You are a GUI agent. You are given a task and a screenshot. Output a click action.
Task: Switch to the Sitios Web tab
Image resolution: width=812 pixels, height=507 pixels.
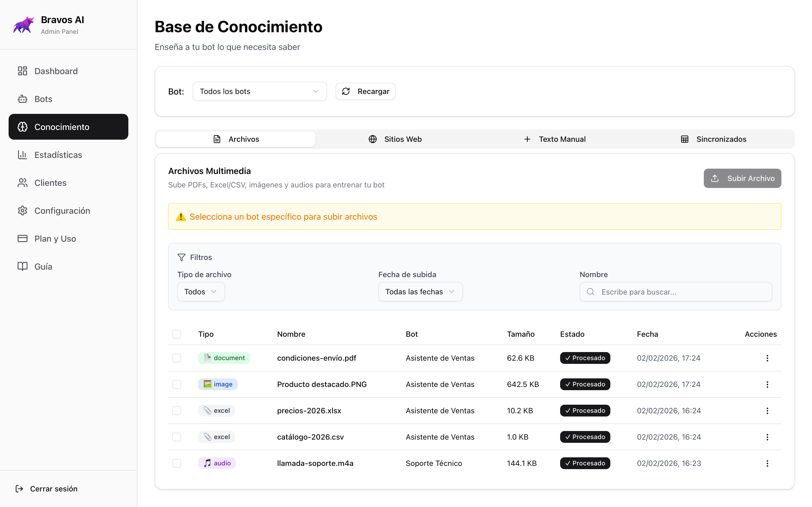coord(395,139)
